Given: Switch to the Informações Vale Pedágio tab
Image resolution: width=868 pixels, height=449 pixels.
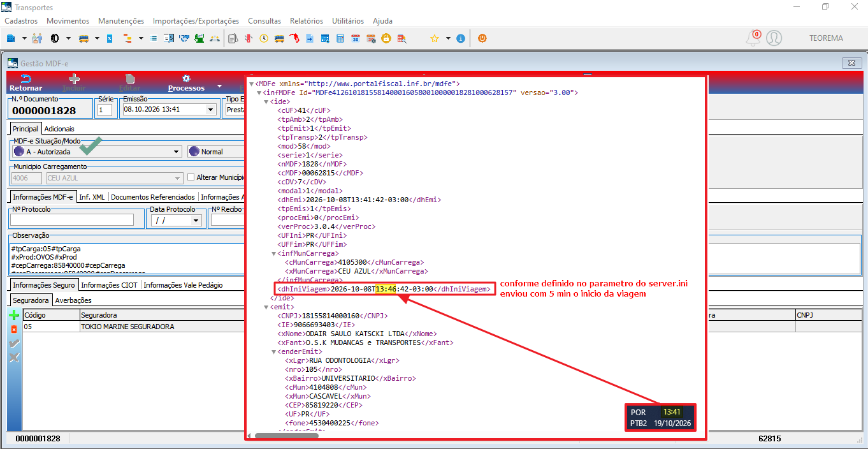Looking at the screenshot, I should coord(183,285).
